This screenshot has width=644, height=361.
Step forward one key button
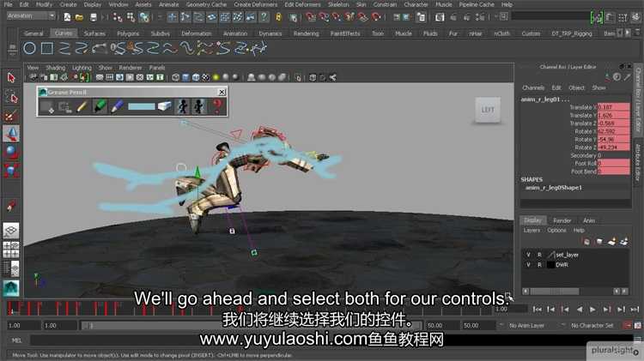(x=607, y=310)
